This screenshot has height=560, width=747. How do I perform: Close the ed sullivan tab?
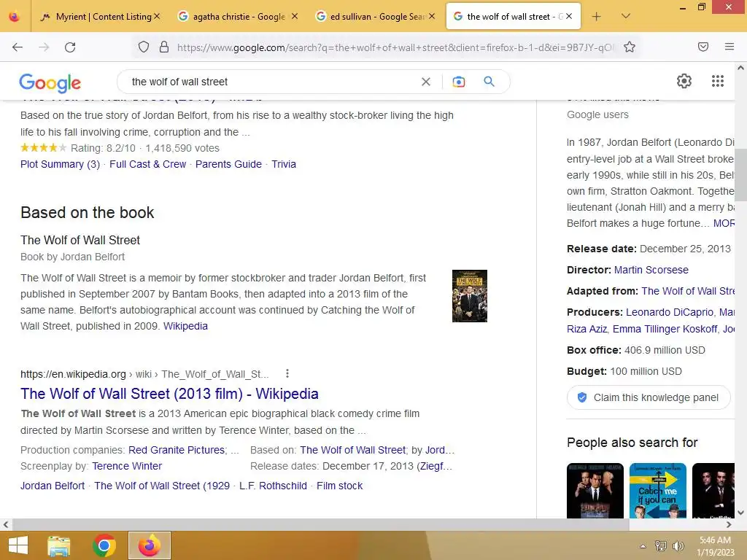(x=432, y=16)
